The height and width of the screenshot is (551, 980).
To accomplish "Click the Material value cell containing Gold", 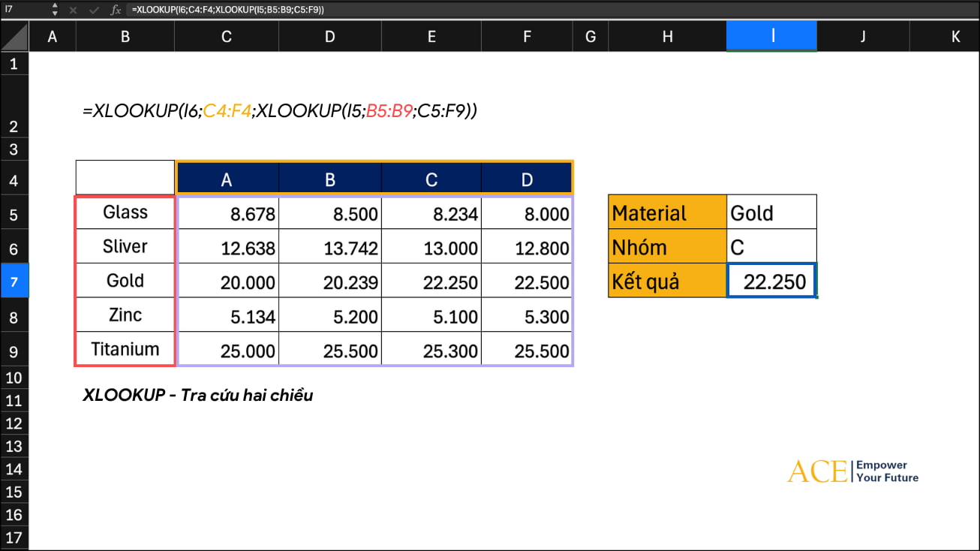I will (771, 213).
